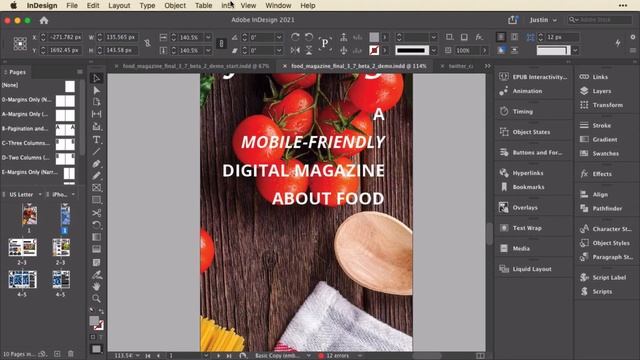Open the Liquid Layout panel
The image size is (640, 360).
pos(525,269)
